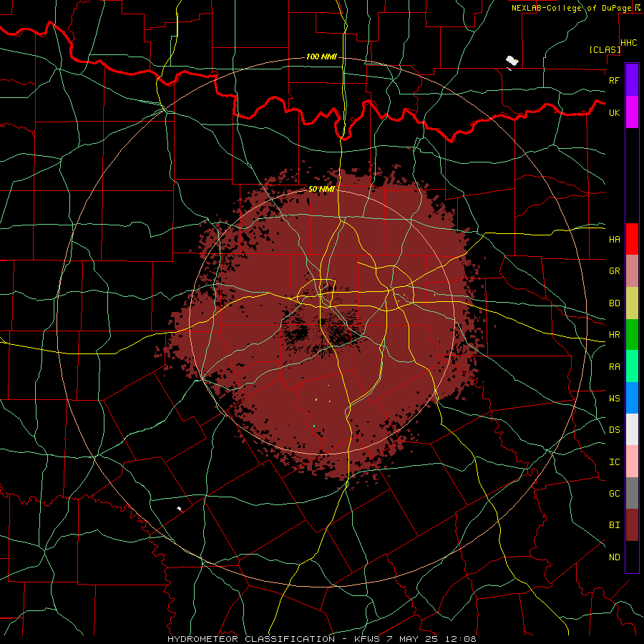Click the white DS legend swatch
Image resolution: width=644 pixels, height=644 pixels.
pos(632,429)
